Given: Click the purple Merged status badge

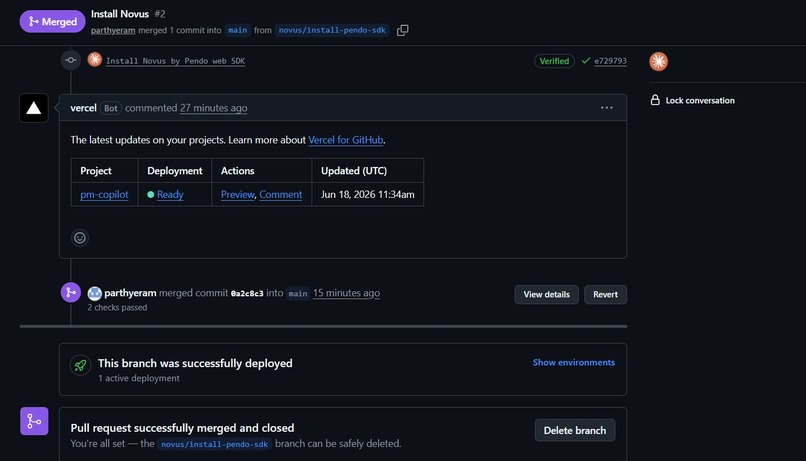Looking at the screenshot, I should pos(52,22).
